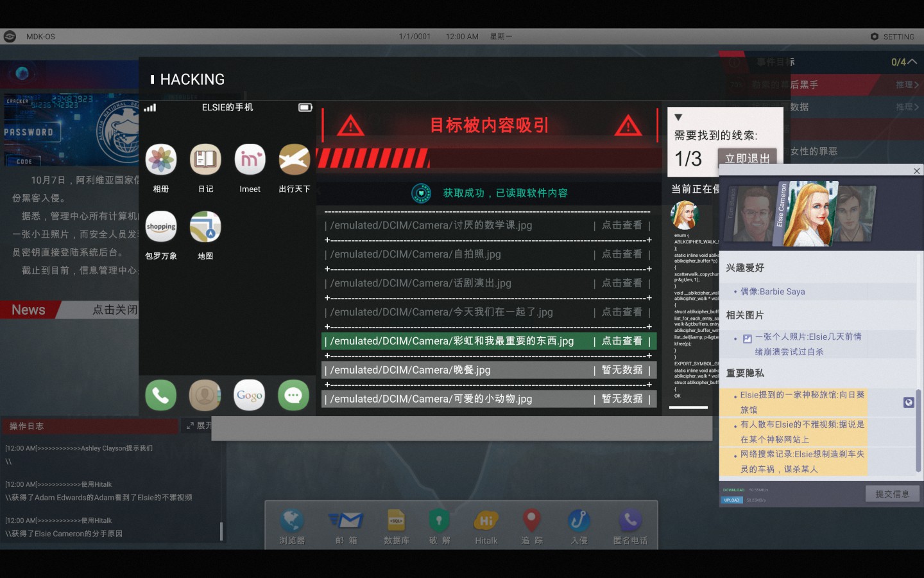Viewport: 924px width, 578px height.
Task: Open the Gogo search app
Action: click(249, 396)
